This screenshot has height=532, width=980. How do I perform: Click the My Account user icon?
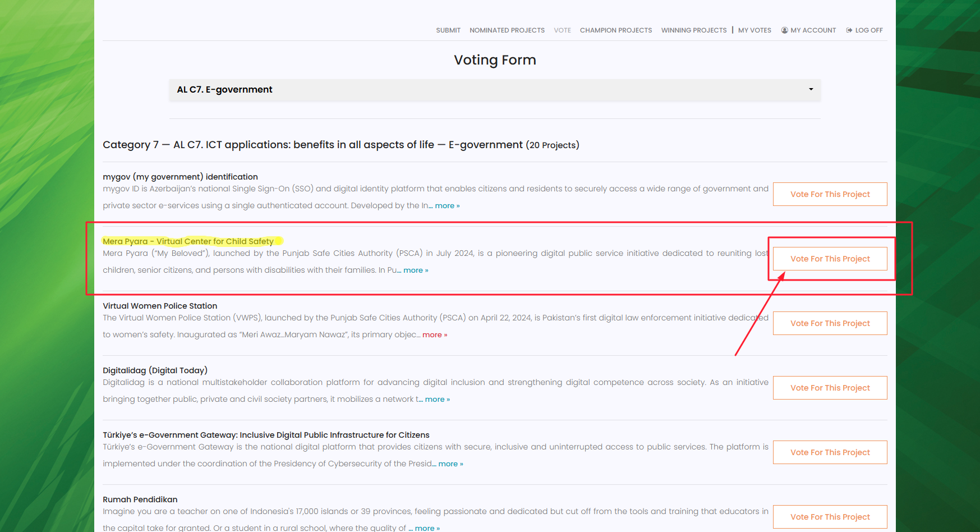click(x=784, y=30)
